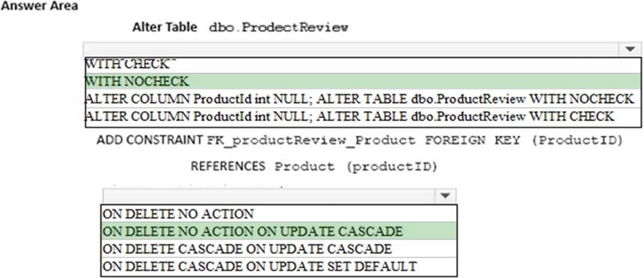Pick ALTER COLUMN option ending WITH NOCHECK

[363, 99]
